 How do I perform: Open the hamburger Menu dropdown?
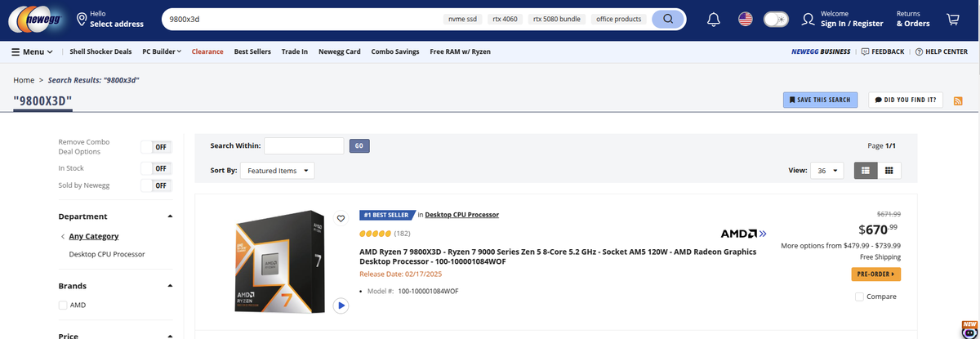pos(32,51)
